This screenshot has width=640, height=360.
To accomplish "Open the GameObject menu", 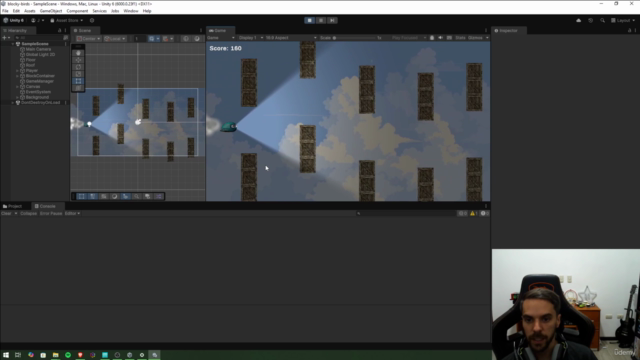I will pos(51,11).
